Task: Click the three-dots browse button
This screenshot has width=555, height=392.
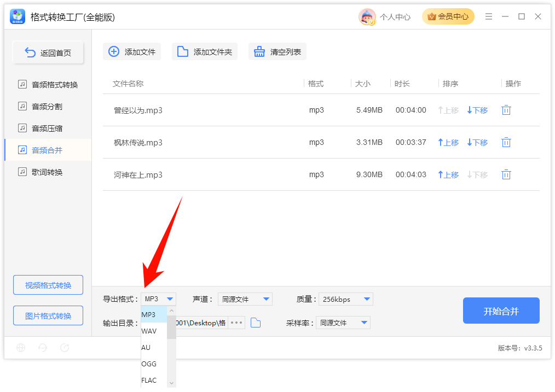Action: coord(236,323)
